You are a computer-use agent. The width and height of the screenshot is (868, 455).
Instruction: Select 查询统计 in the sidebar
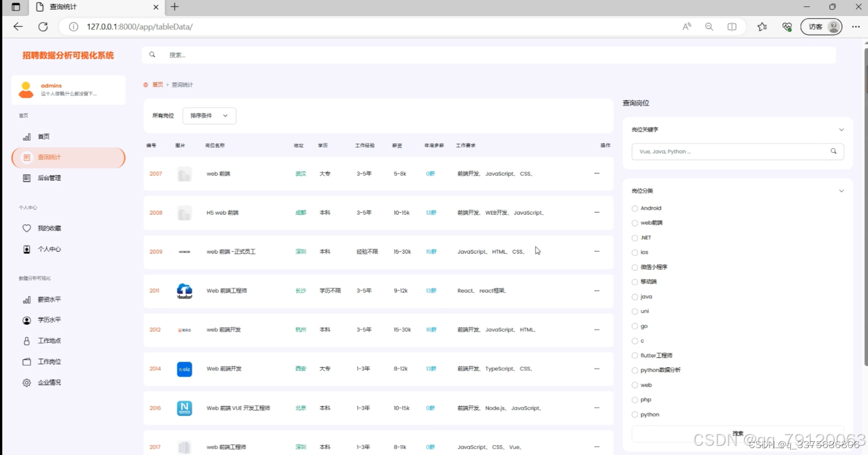(x=68, y=157)
